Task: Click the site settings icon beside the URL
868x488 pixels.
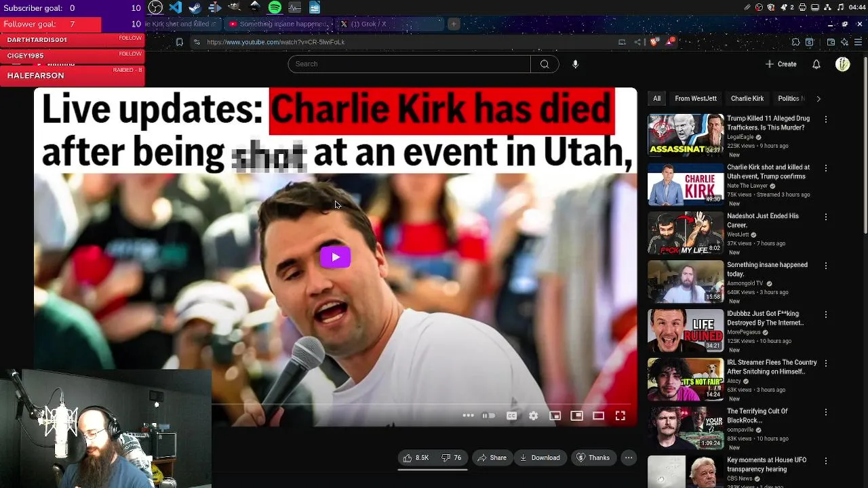Action: (x=197, y=42)
